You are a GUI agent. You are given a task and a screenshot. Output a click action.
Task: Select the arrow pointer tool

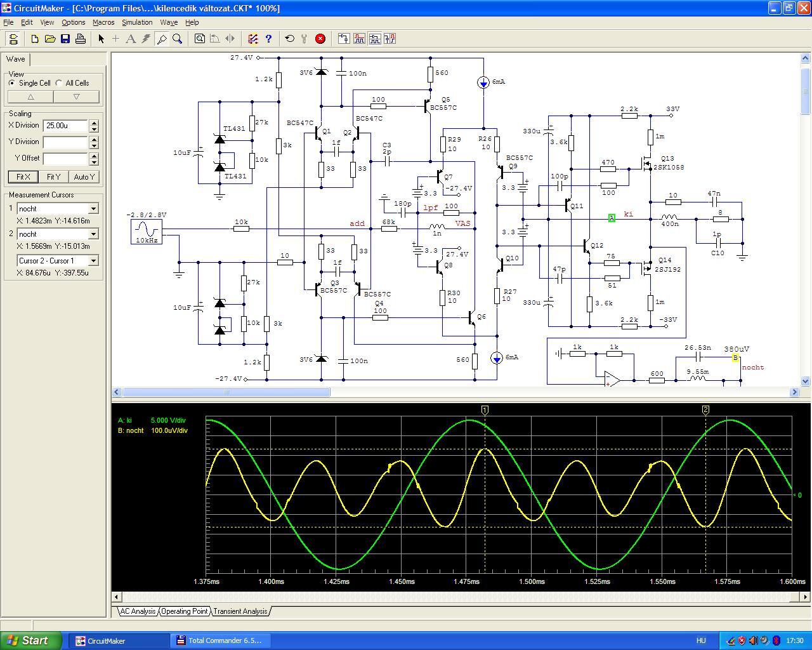coord(101,39)
